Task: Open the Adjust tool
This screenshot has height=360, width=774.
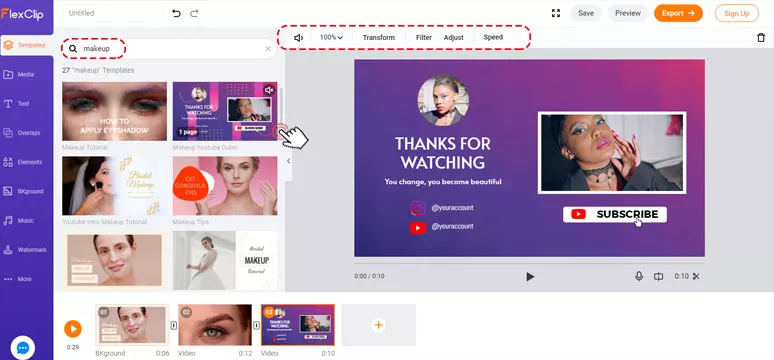Action: click(454, 38)
